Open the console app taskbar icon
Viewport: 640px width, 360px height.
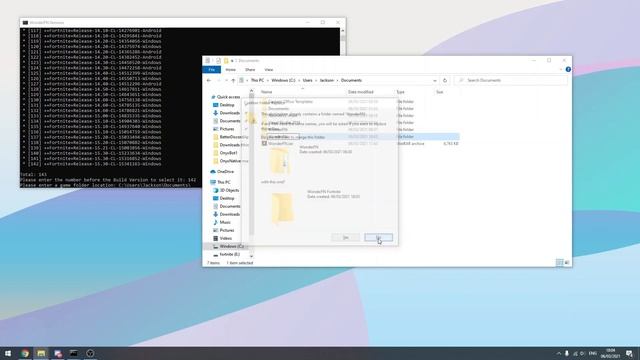click(x=74, y=353)
